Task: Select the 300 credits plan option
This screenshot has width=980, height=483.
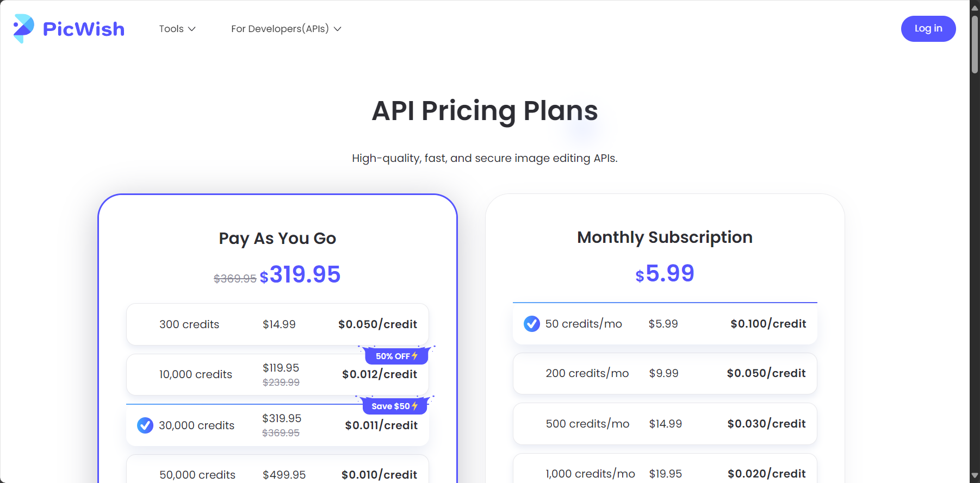Action: pos(277,324)
